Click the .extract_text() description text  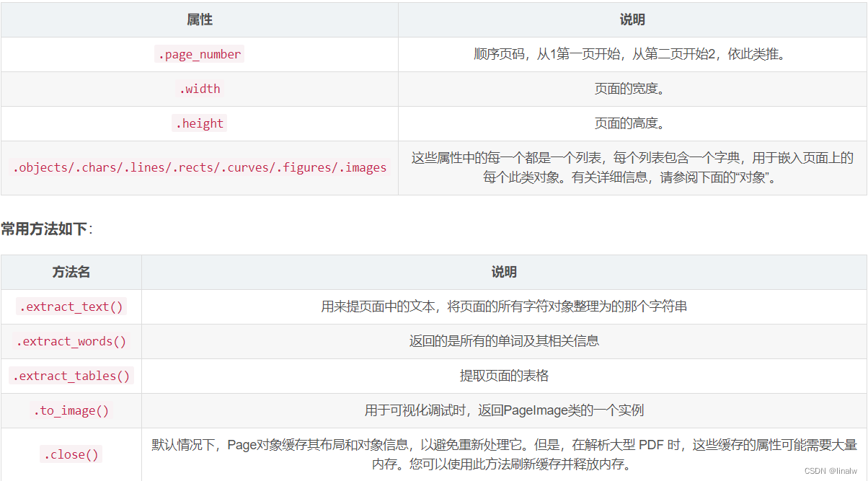pos(504,306)
